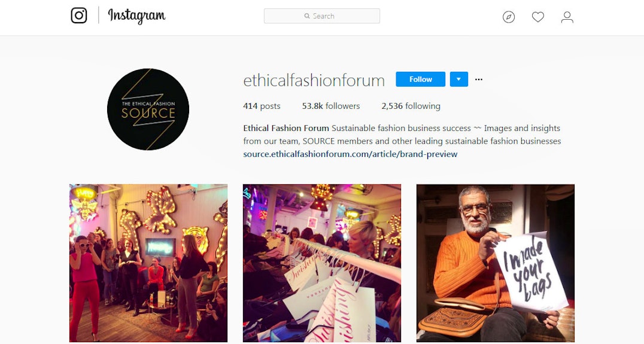View the 2,536 following list
The width and height of the screenshot is (644, 344).
coord(411,106)
